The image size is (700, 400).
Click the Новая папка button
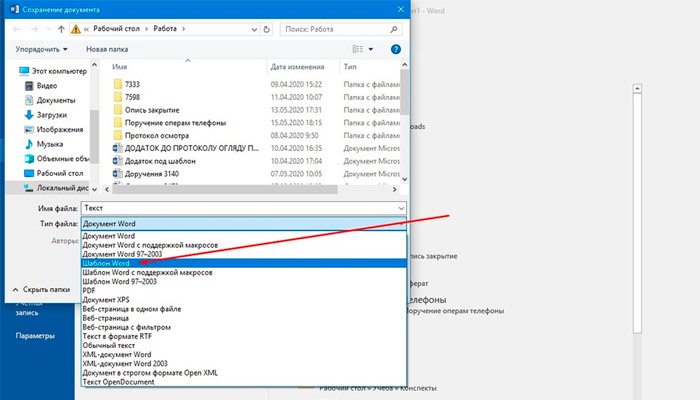coord(107,49)
